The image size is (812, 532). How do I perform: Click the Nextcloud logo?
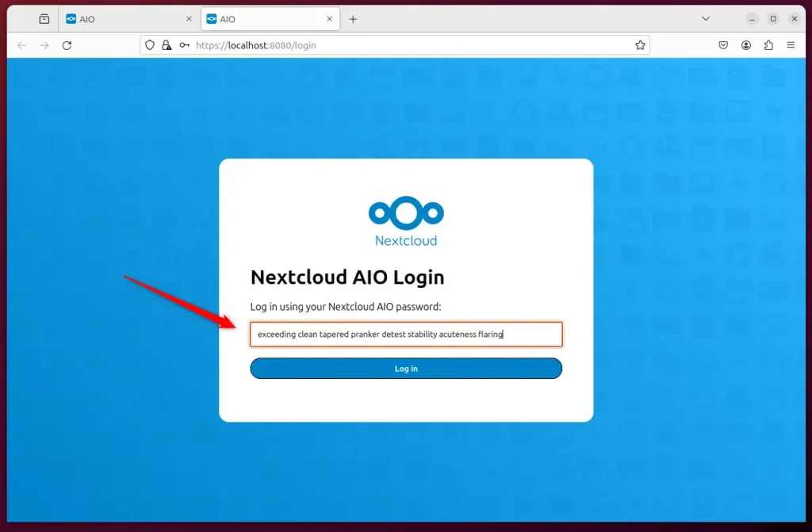pos(406,220)
